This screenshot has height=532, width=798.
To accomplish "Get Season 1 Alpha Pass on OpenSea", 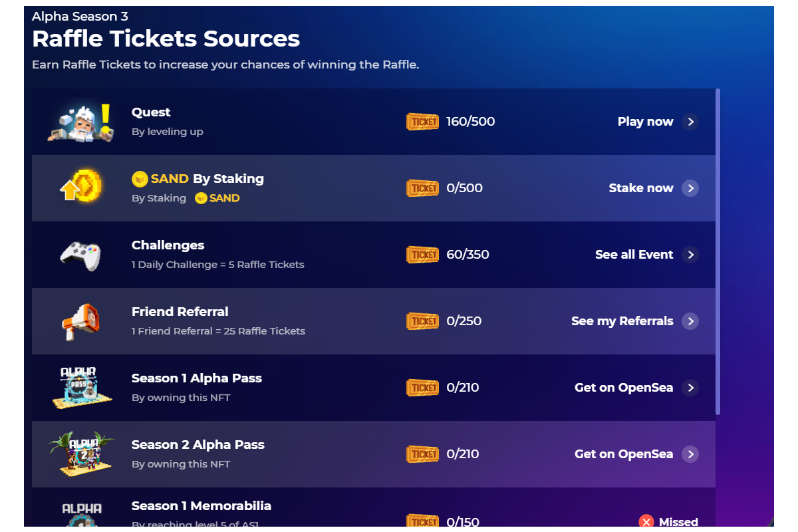I will pos(624,388).
